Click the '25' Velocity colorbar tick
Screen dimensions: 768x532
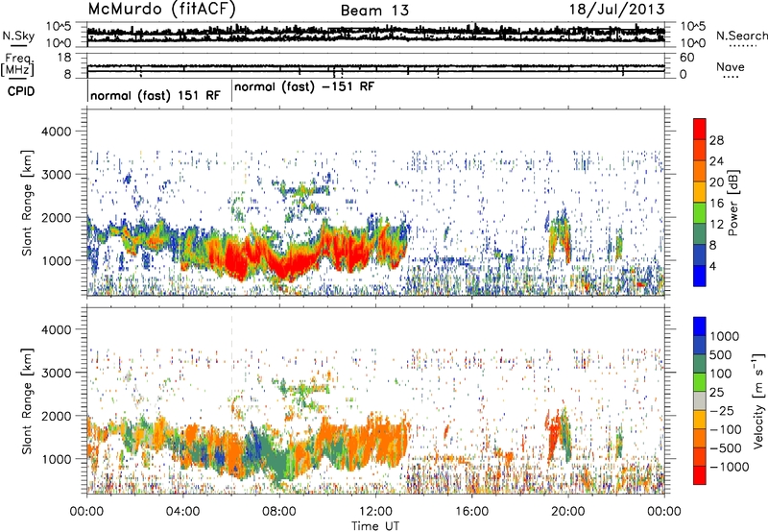click(x=716, y=393)
